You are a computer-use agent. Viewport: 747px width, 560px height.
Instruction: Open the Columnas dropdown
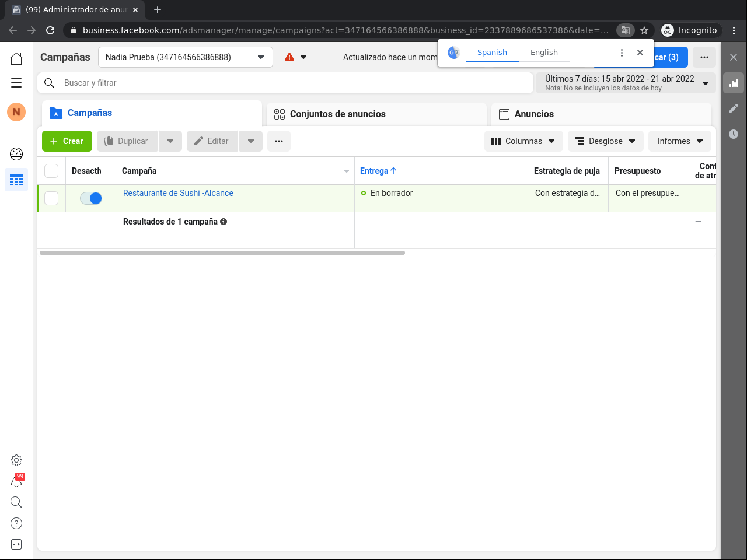[x=523, y=141]
